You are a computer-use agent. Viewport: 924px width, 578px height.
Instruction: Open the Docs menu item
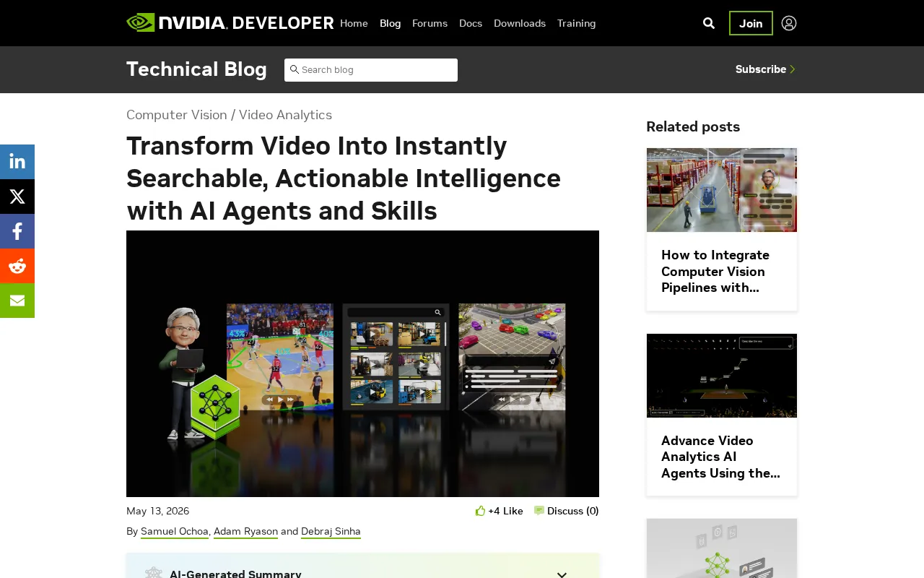point(471,23)
